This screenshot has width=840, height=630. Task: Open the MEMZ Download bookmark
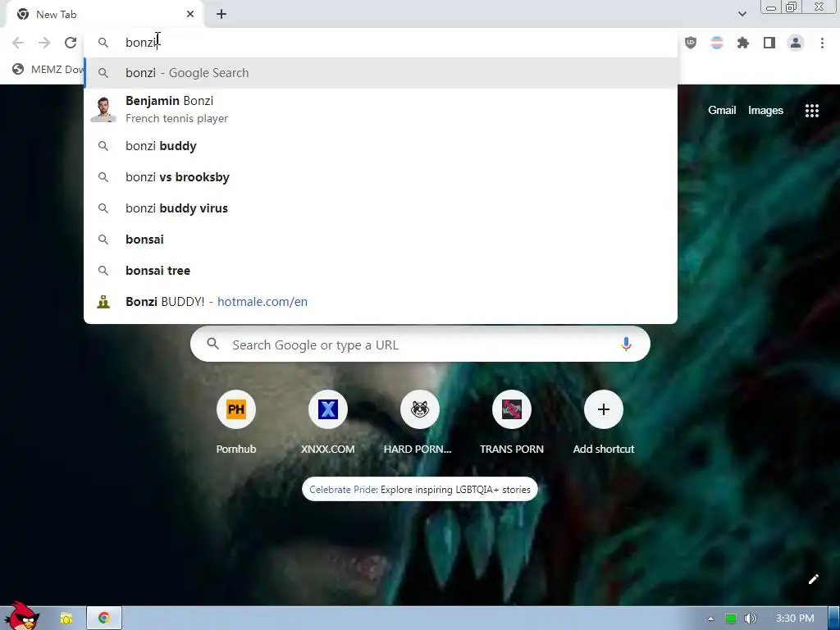[x=48, y=69]
